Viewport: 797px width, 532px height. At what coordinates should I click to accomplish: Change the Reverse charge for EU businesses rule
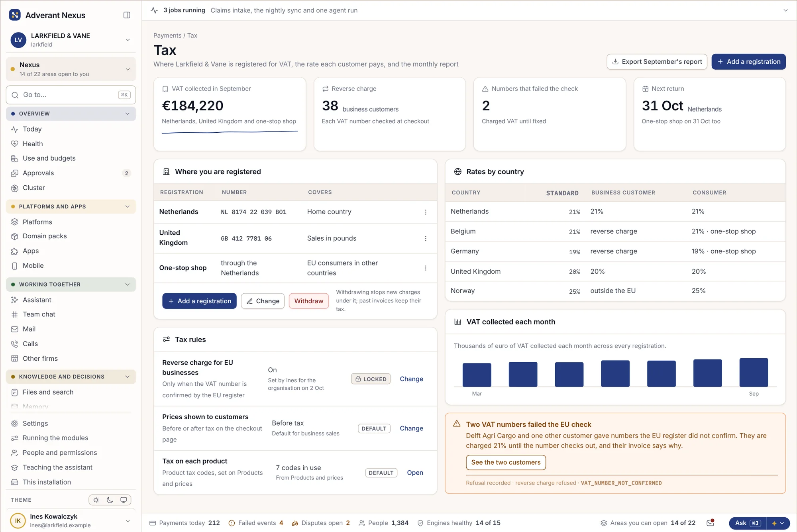click(411, 379)
